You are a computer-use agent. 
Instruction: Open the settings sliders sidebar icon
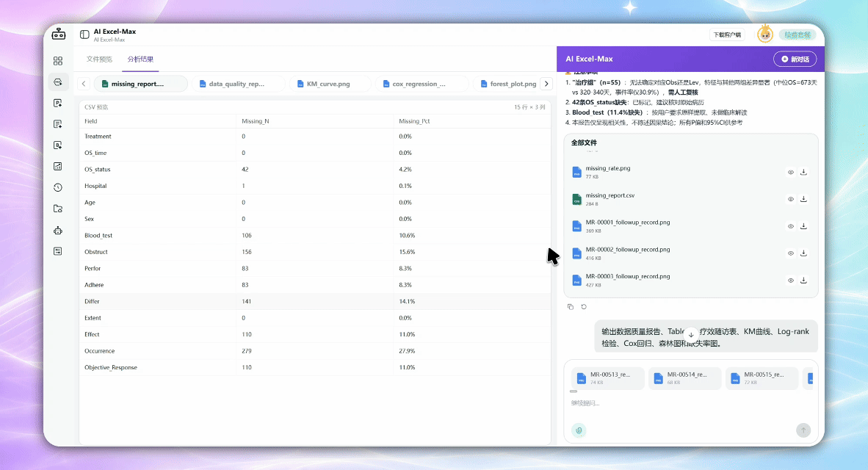(x=58, y=251)
